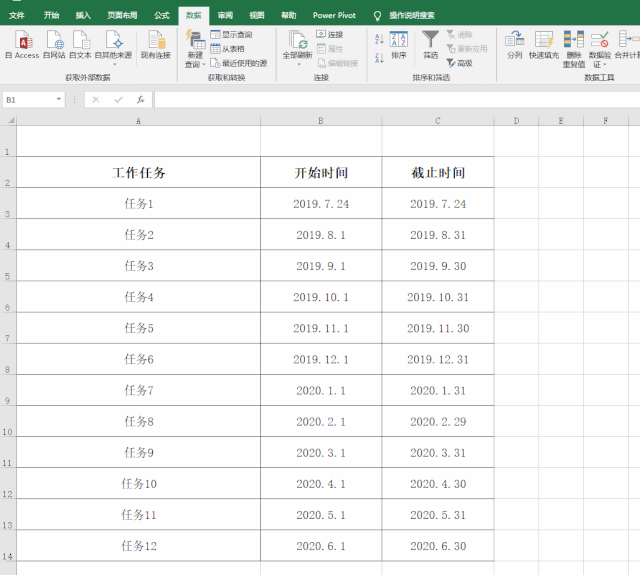
Task: Click the 自文本 import icon
Action: (80, 44)
